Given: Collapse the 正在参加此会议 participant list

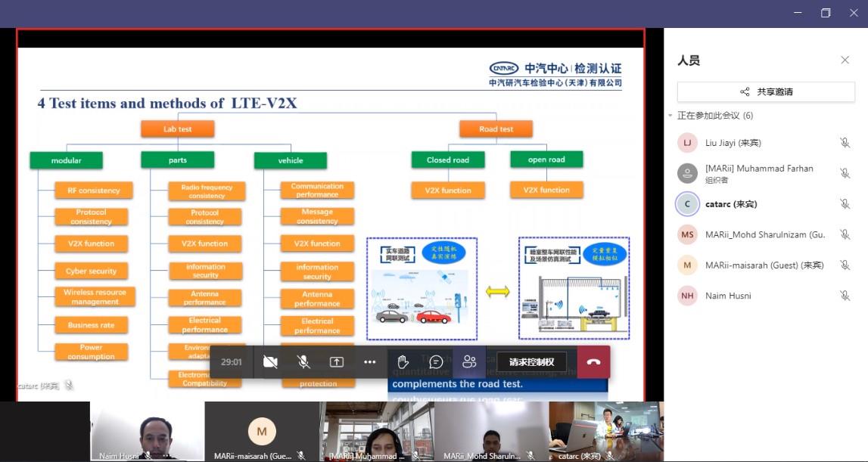Looking at the screenshot, I should click(670, 116).
